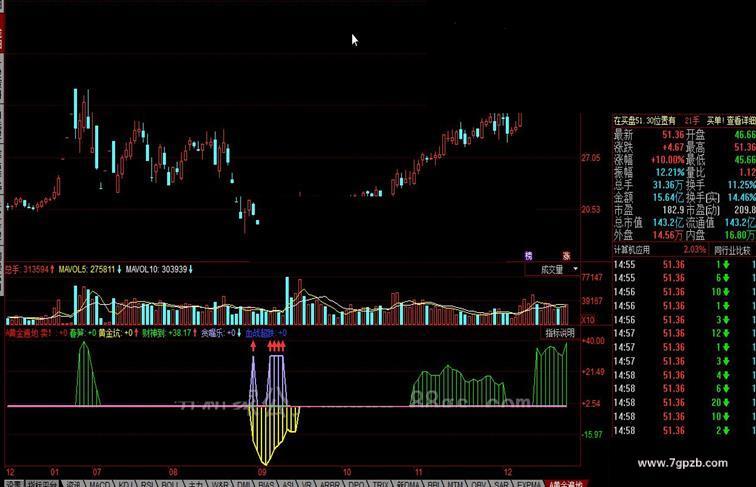The width and height of the screenshot is (756, 487).
Task: Click the +40.00 indicator axis label
Action: [x=593, y=340]
